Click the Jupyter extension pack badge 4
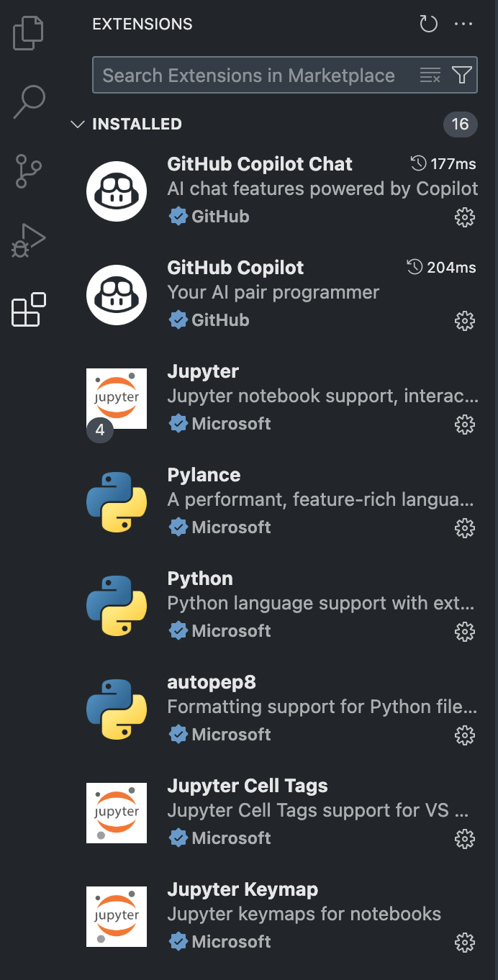Viewport: 498px width, 980px height. pyautogui.click(x=100, y=430)
